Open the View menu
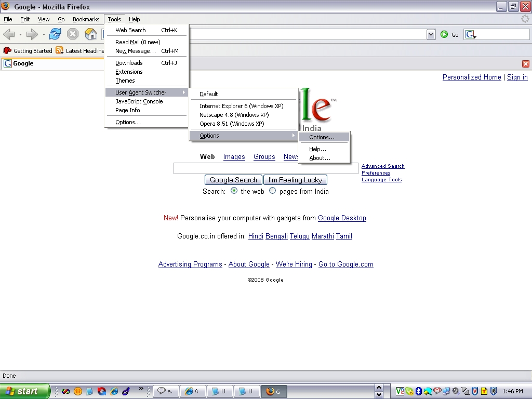Viewport: 532px width, 399px height. pyautogui.click(x=44, y=19)
